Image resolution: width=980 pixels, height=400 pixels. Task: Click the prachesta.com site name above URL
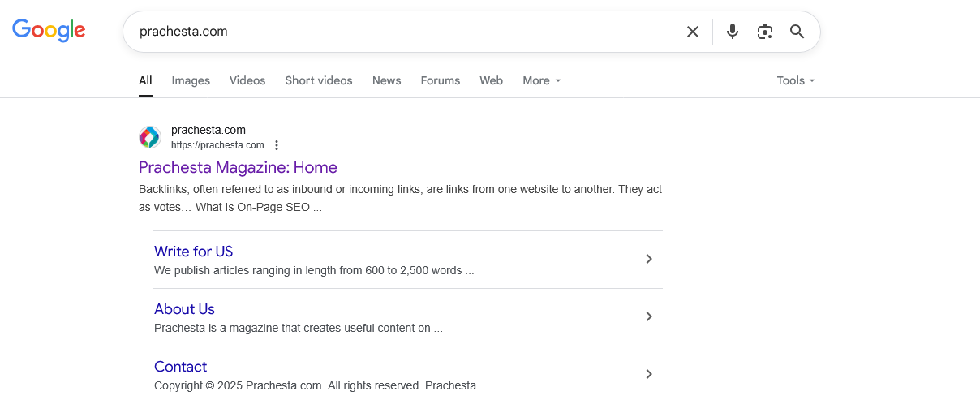click(x=208, y=130)
